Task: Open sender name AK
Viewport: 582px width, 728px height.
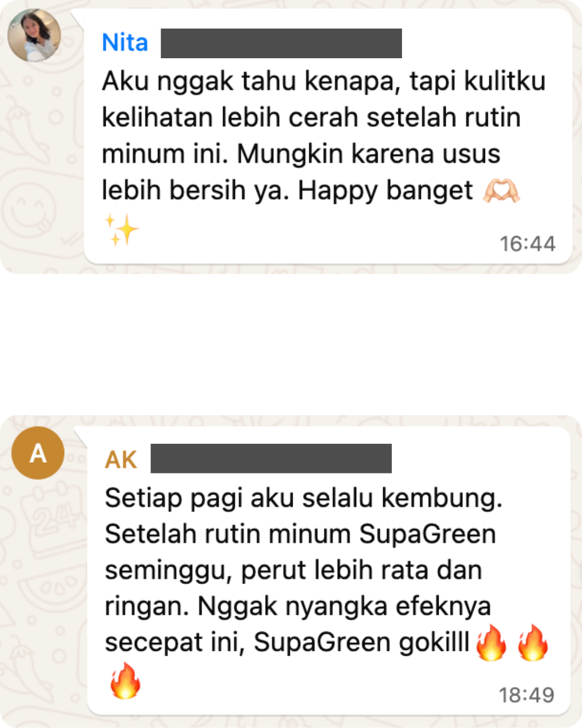Action: coord(121,459)
